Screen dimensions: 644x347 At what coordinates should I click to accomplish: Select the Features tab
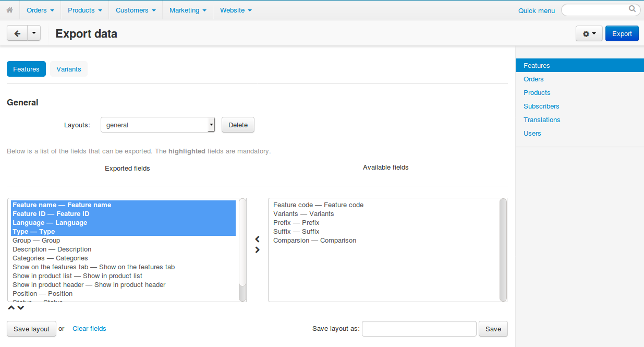pyautogui.click(x=26, y=69)
